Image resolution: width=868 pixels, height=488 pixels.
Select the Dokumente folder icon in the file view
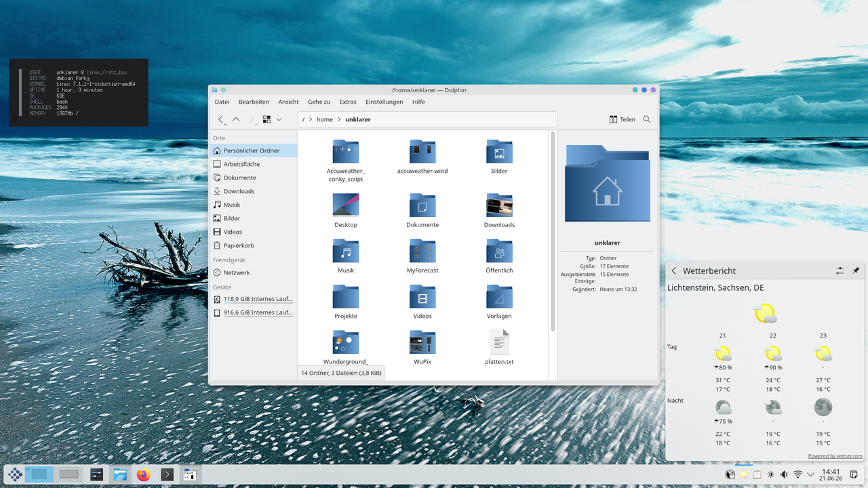point(422,205)
